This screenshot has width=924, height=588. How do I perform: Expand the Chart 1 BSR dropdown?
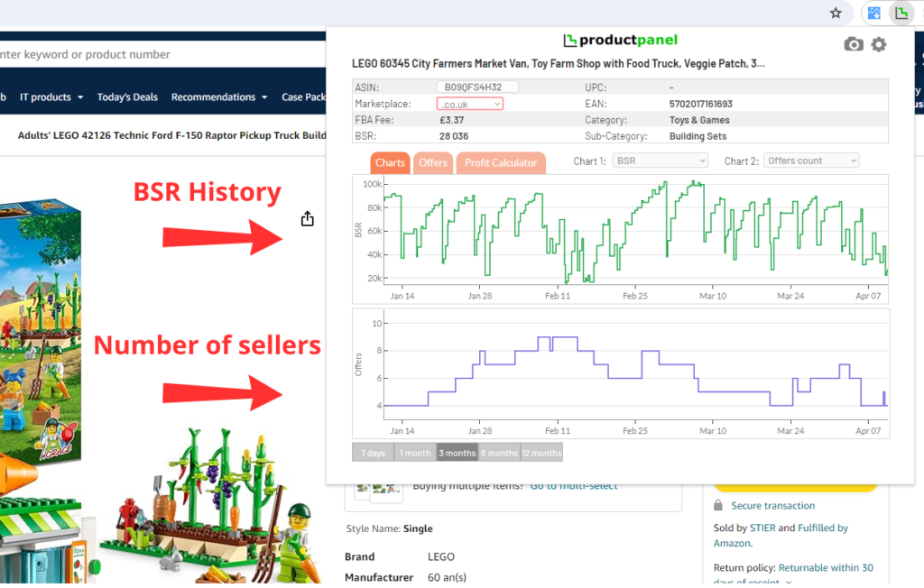pos(661,161)
